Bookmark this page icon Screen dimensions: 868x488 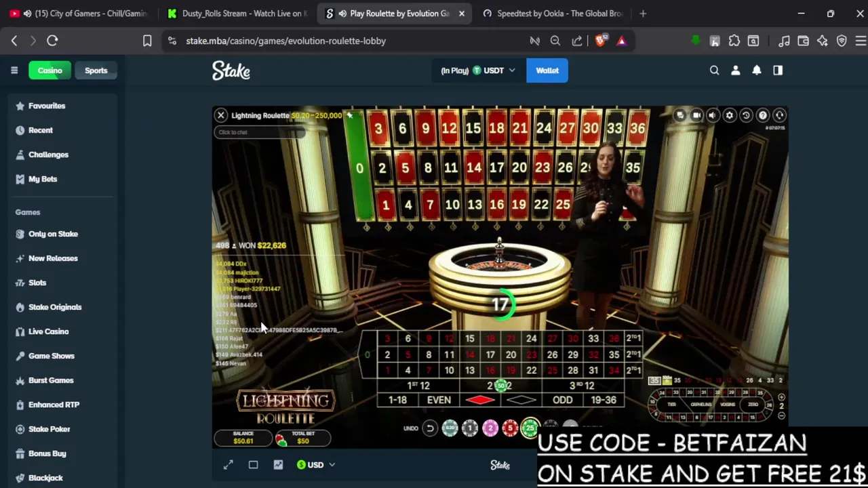point(147,41)
